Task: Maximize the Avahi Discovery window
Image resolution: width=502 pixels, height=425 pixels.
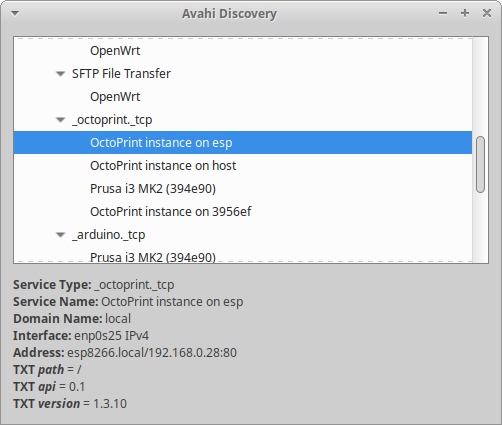Action: (x=465, y=13)
